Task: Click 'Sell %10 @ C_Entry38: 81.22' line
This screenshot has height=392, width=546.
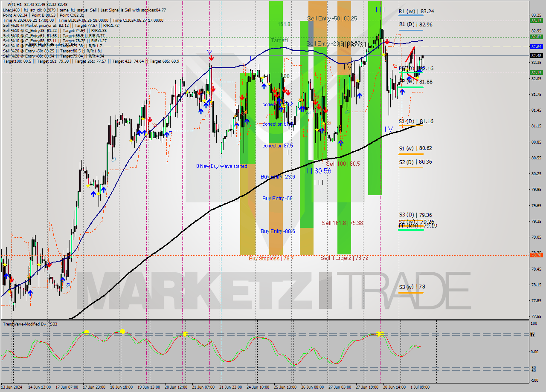Action: (x=55, y=31)
